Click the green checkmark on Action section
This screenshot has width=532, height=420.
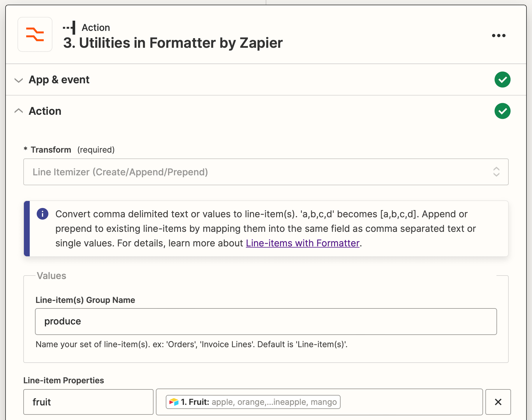502,111
